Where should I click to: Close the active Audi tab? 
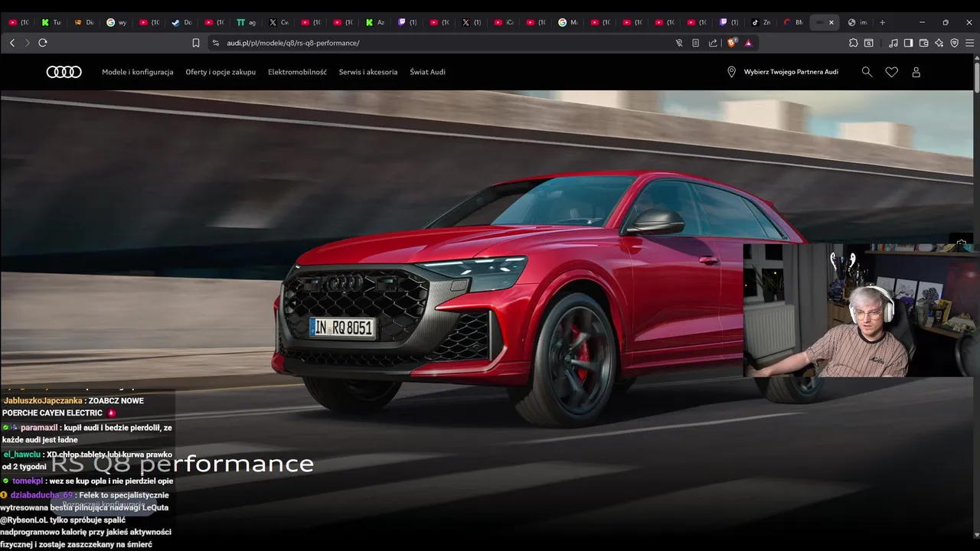(x=831, y=22)
